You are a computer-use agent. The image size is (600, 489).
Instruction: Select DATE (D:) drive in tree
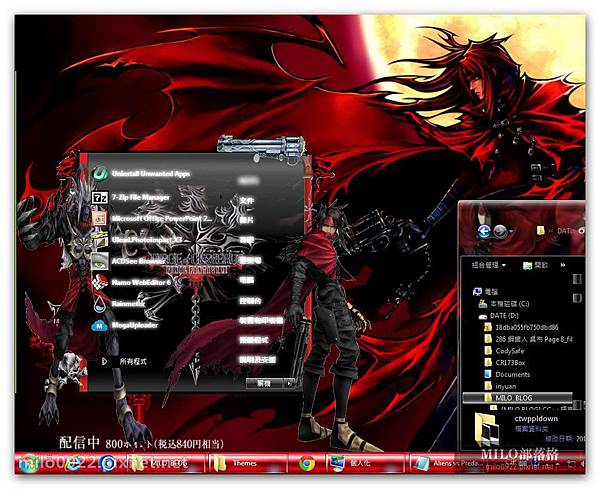[x=499, y=316]
